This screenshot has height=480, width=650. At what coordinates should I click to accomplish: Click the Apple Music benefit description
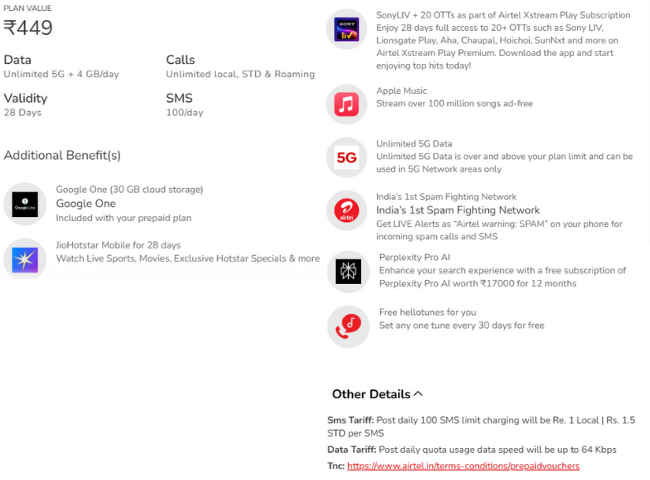[x=454, y=104]
